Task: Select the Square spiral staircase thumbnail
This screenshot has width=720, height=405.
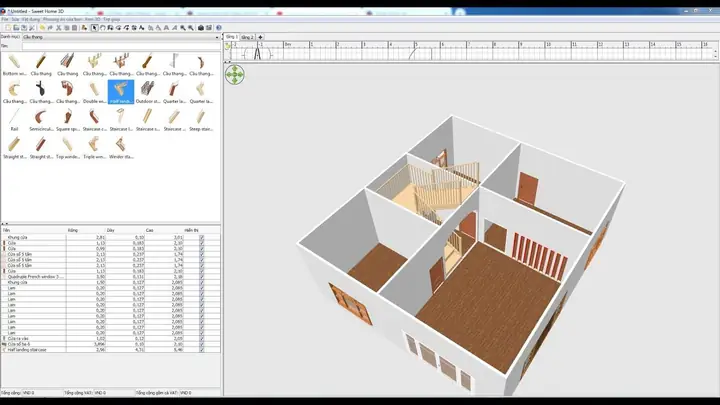Action: [x=68, y=120]
